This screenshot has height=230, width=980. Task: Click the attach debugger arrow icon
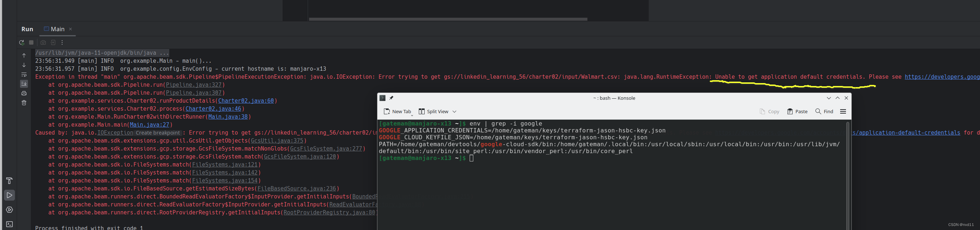[x=53, y=42]
